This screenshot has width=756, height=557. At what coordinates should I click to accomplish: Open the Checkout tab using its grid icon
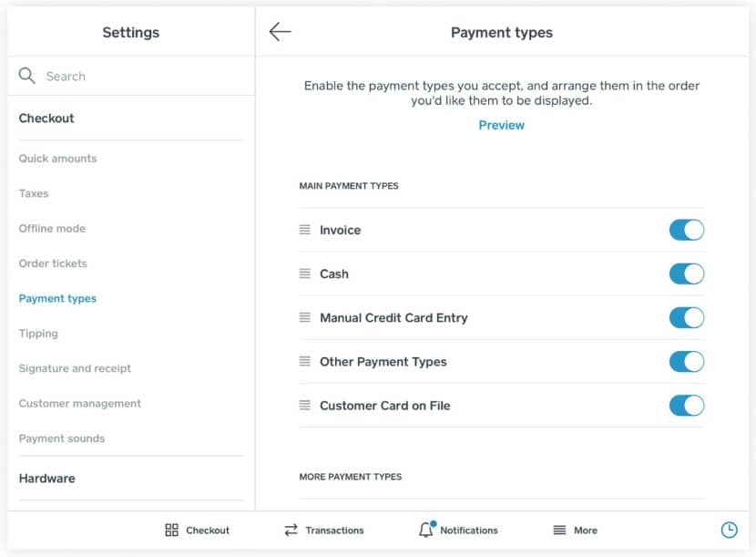pyautogui.click(x=171, y=530)
